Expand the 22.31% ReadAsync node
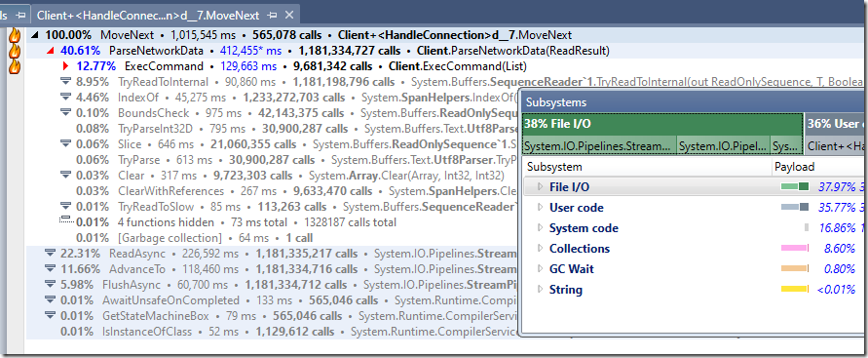 pos(51,254)
